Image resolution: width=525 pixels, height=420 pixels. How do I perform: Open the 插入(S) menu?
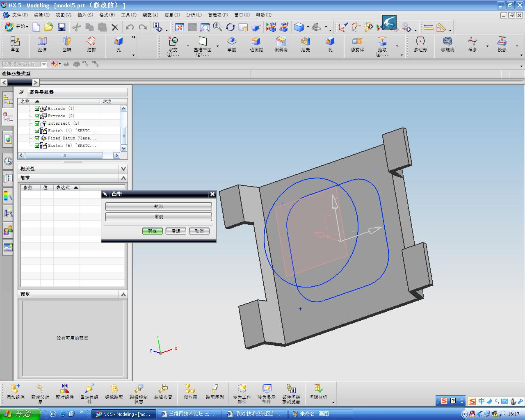tap(85, 15)
